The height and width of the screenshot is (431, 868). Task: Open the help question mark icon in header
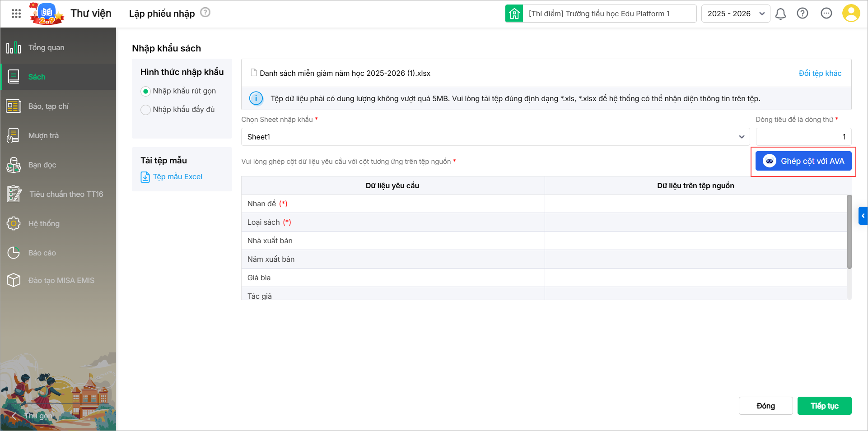click(x=803, y=14)
